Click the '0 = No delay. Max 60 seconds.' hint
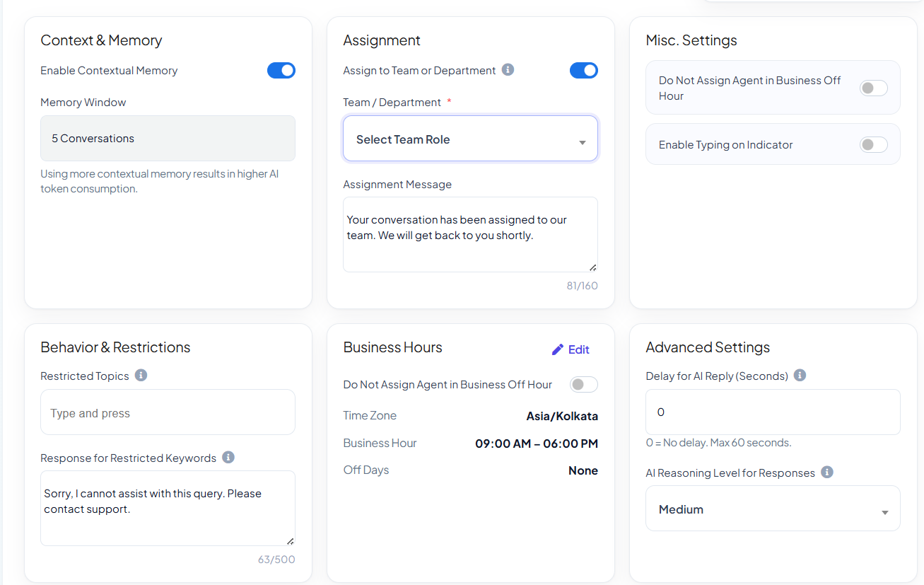The image size is (924, 585). click(718, 443)
